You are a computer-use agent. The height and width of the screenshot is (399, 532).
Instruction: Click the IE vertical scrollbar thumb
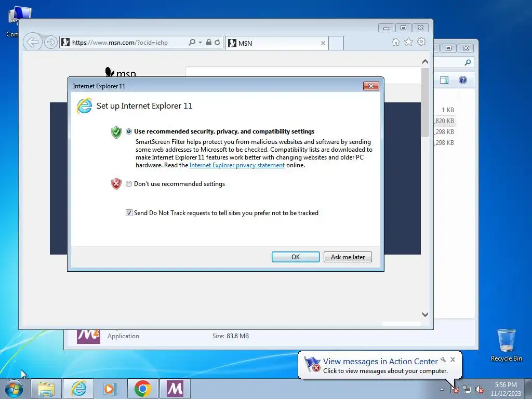coord(425,102)
